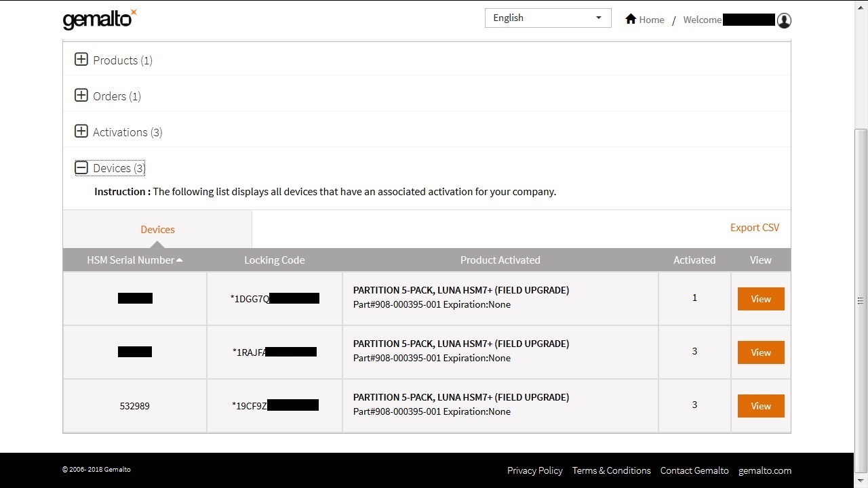Click the Home house icon
The height and width of the screenshot is (488, 868).
pyautogui.click(x=631, y=19)
